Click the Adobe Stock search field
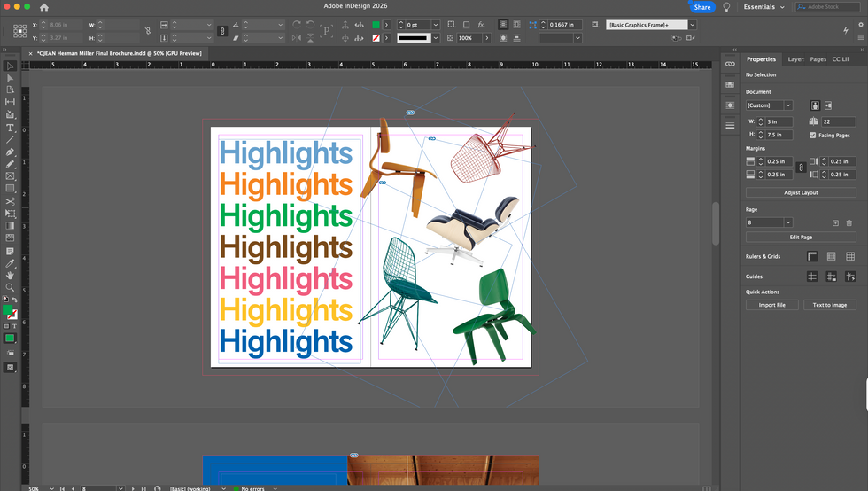868x491 pixels. pyautogui.click(x=828, y=7)
